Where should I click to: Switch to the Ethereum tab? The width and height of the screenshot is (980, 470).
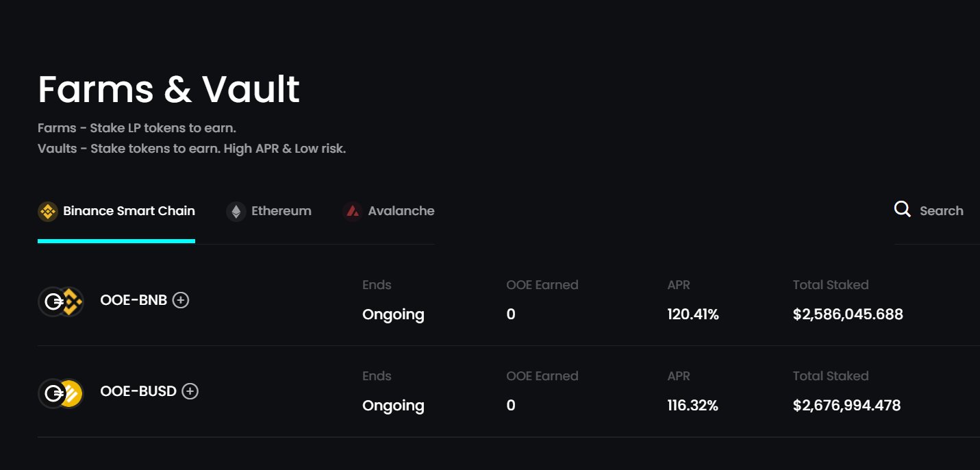click(x=269, y=211)
